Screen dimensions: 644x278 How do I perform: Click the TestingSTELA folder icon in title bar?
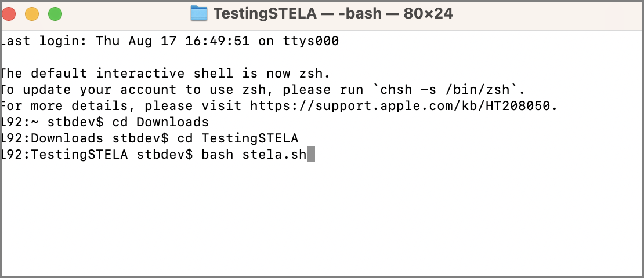(199, 13)
